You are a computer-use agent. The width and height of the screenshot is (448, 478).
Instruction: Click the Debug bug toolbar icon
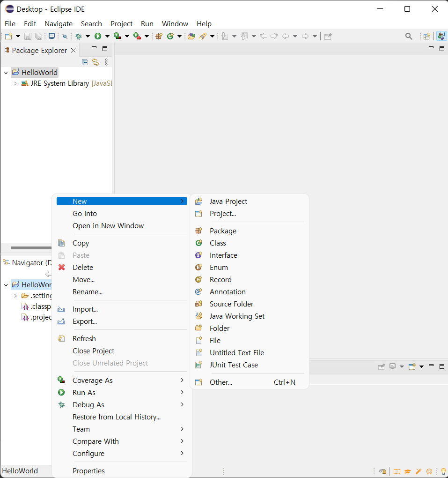tap(79, 36)
